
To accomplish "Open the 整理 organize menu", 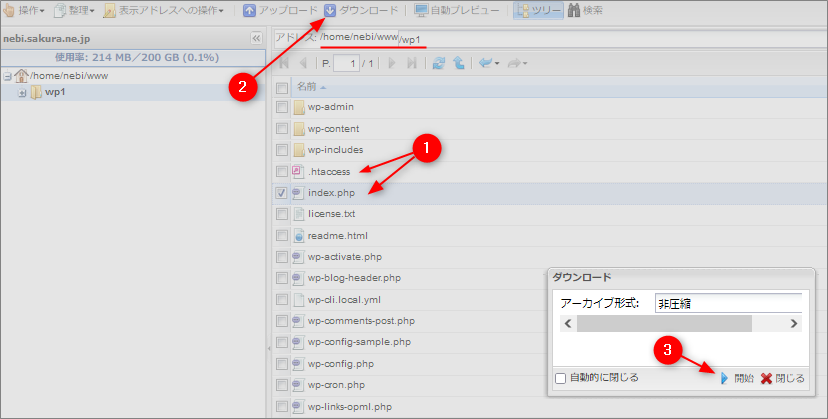I will [75, 10].
